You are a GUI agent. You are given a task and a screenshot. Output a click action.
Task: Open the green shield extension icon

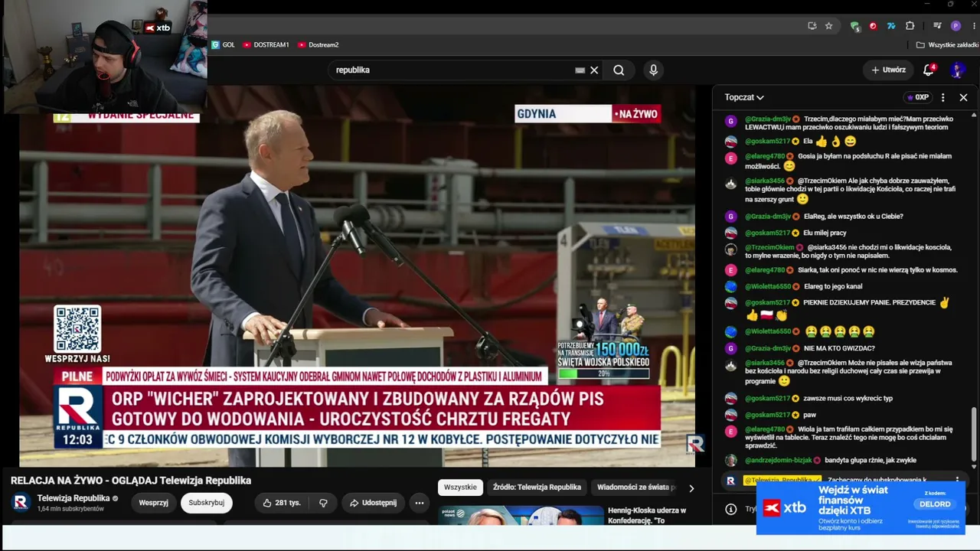coord(854,25)
